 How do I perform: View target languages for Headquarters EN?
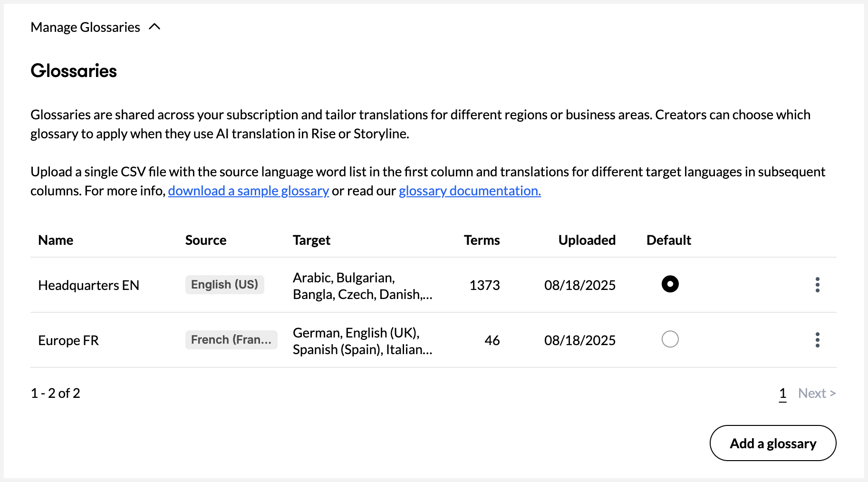[x=362, y=286]
